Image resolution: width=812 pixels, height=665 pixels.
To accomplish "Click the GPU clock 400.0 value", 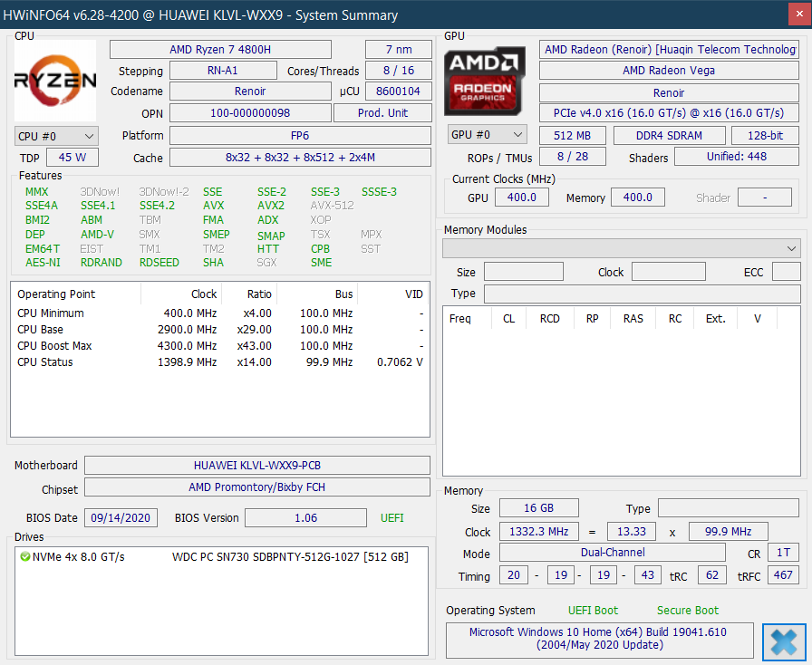I will click(521, 198).
